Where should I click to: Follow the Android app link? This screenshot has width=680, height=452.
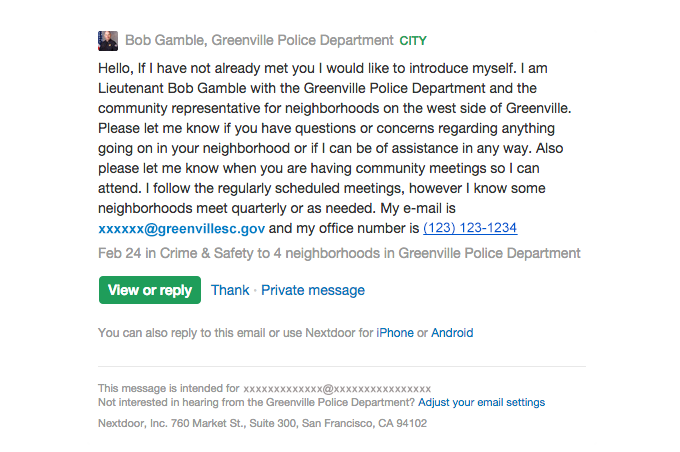coord(452,333)
